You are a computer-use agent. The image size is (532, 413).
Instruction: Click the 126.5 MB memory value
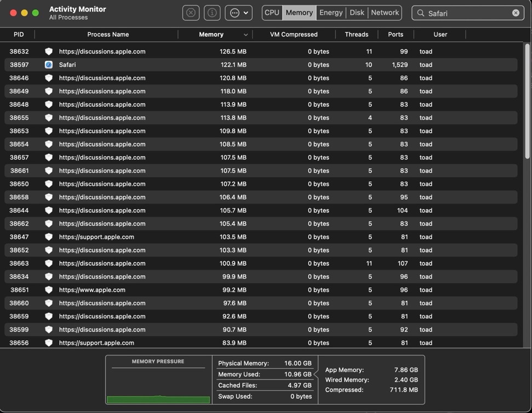233,51
